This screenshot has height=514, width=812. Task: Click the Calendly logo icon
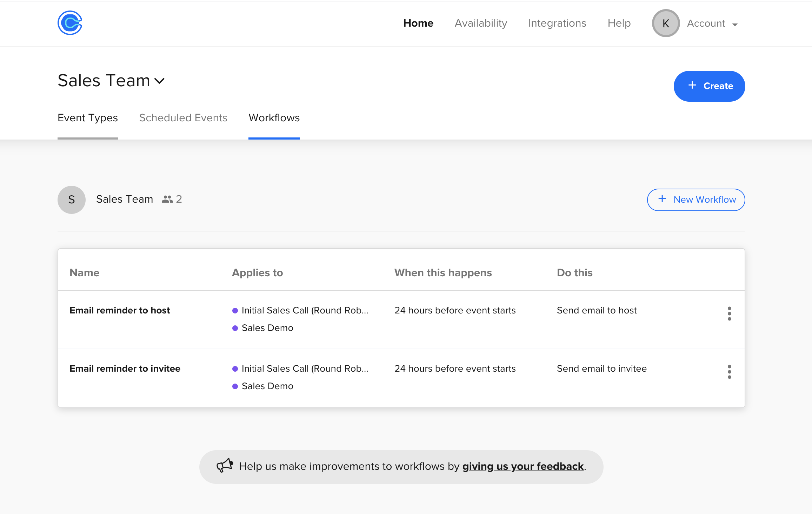70,23
